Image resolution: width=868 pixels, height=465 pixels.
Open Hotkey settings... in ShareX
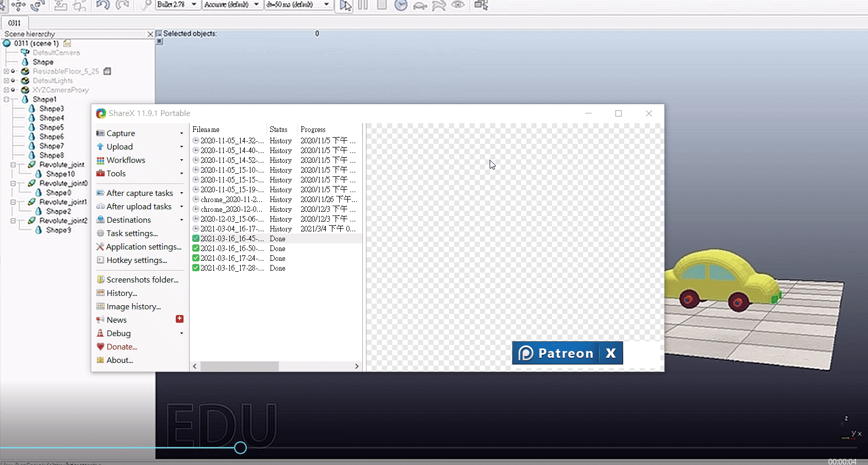point(140,260)
